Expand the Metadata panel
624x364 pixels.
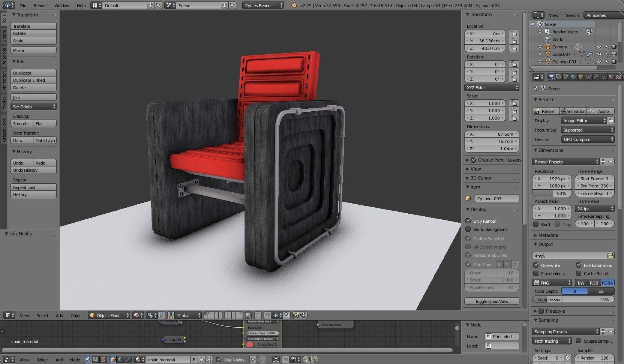pyautogui.click(x=548, y=235)
